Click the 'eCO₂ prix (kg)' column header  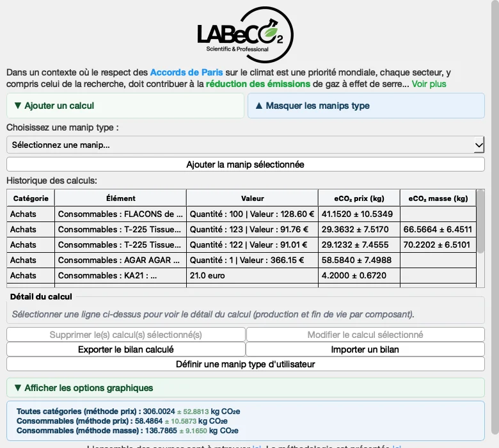359,198
